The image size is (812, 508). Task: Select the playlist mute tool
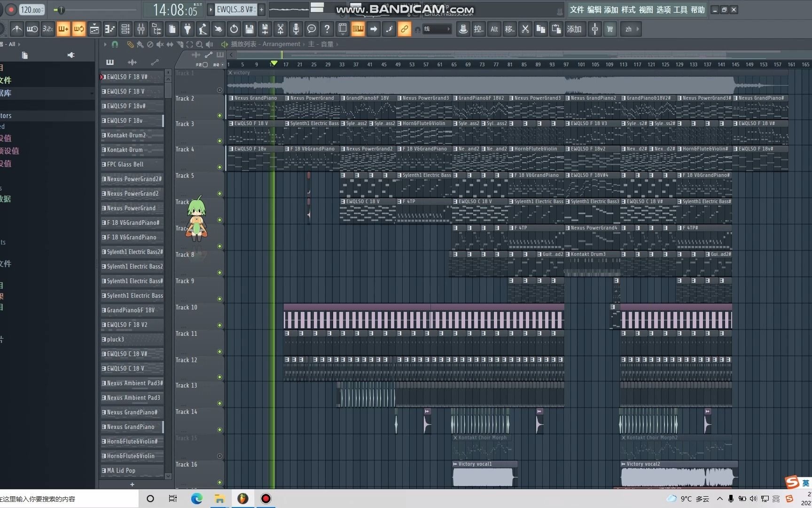point(160,44)
